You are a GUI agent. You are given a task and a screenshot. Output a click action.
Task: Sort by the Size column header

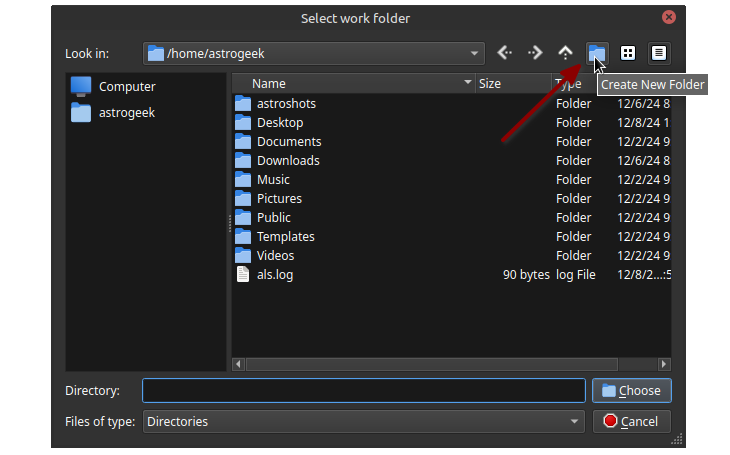[x=514, y=83]
